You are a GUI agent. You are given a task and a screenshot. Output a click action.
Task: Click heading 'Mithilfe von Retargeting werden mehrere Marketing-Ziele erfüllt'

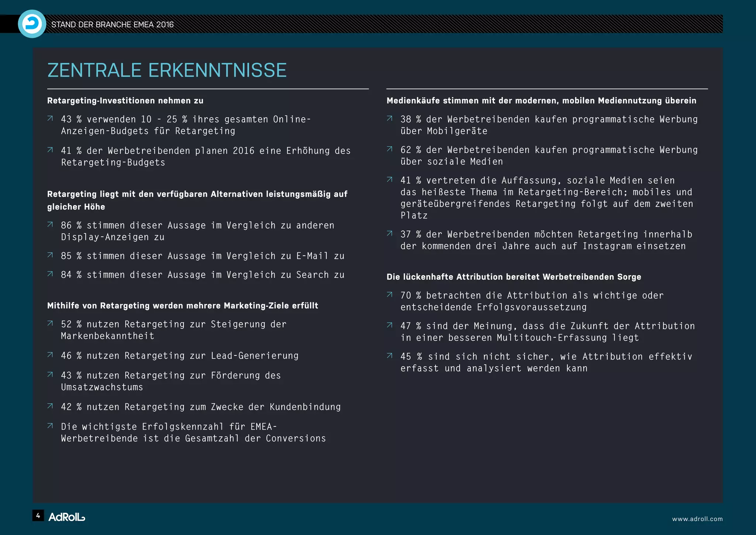(x=182, y=306)
